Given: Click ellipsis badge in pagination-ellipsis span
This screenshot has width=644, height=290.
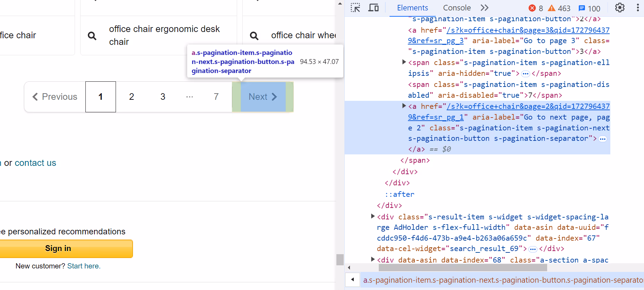Looking at the screenshot, I should [x=526, y=74].
